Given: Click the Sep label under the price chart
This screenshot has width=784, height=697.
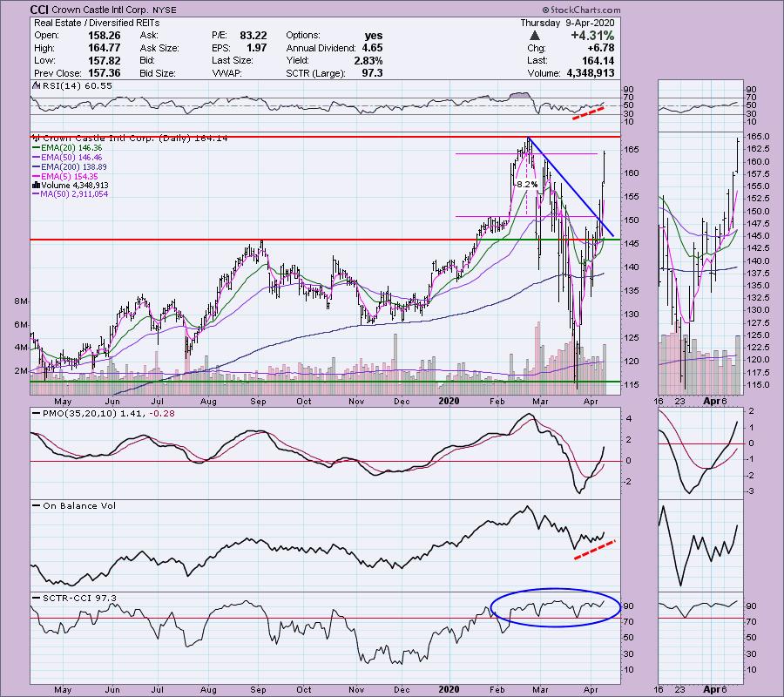Looking at the screenshot, I should pyautogui.click(x=258, y=401).
